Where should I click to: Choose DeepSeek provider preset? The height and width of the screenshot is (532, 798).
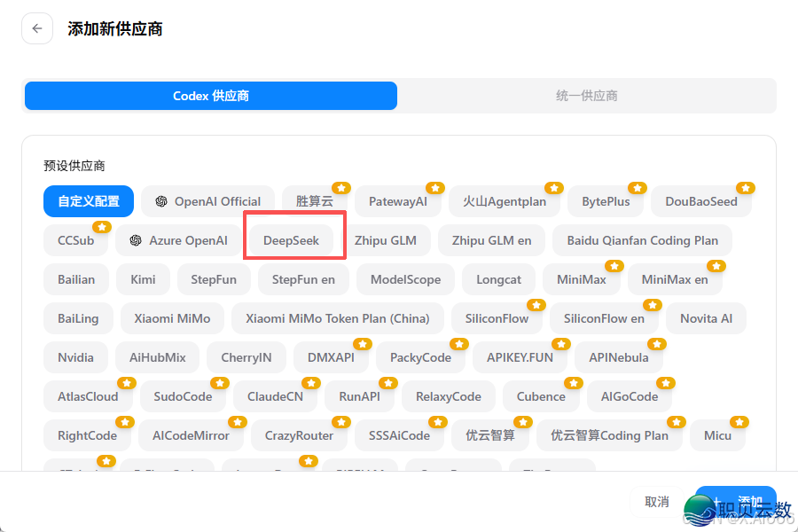[291, 240]
